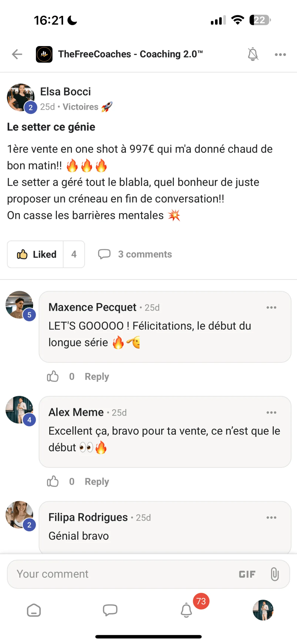Toggle the muted notifications bell in header
The image size is (297, 644).
[252, 54]
